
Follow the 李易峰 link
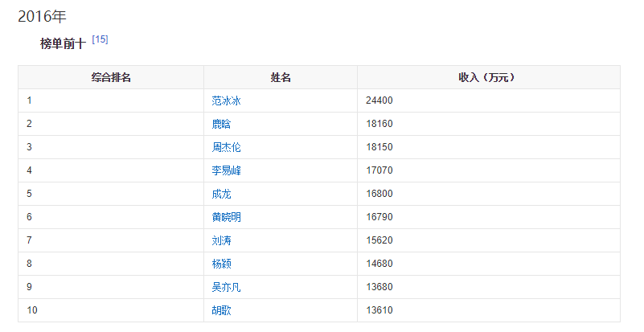pyautogui.click(x=226, y=170)
